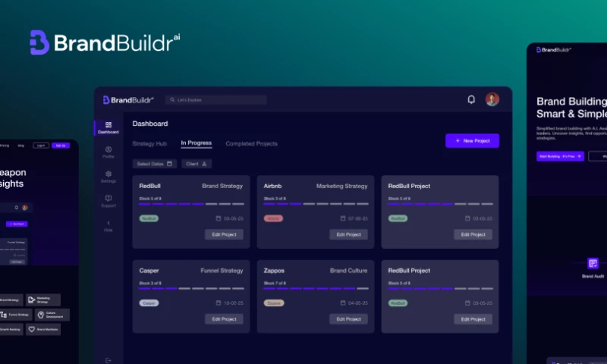Click the Brand Culture label on Zappos card
Image resolution: width=607 pixels, height=364 pixels.
pos(349,271)
